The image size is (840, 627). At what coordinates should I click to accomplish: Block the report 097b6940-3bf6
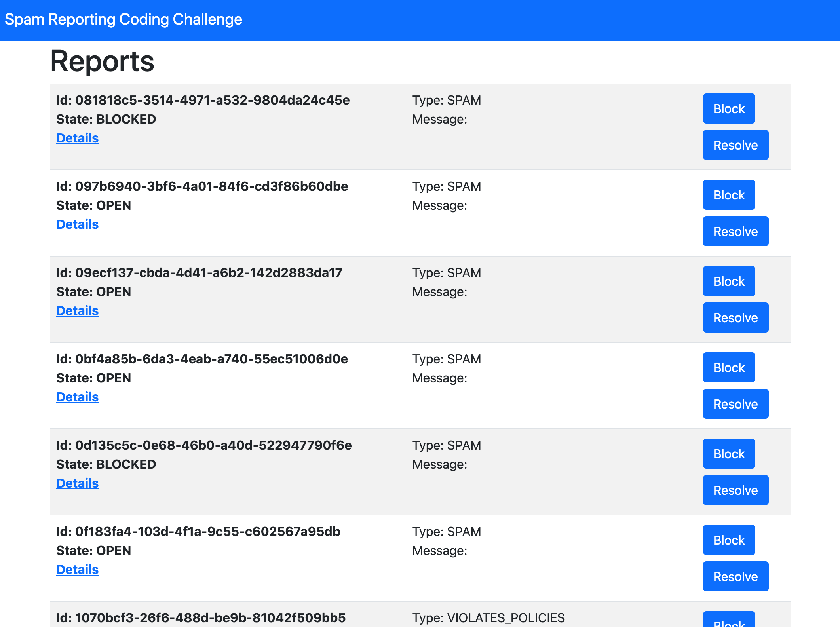pos(728,195)
